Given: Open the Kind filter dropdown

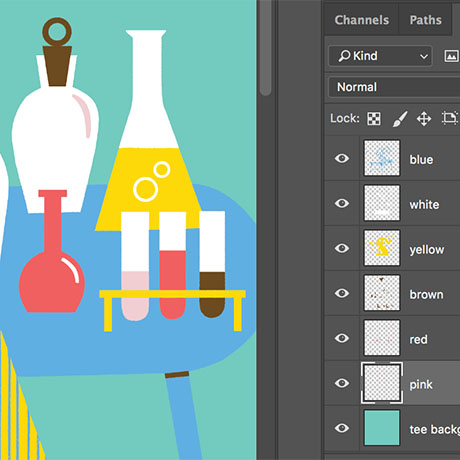Looking at the screenshot, I should [380, 56].
